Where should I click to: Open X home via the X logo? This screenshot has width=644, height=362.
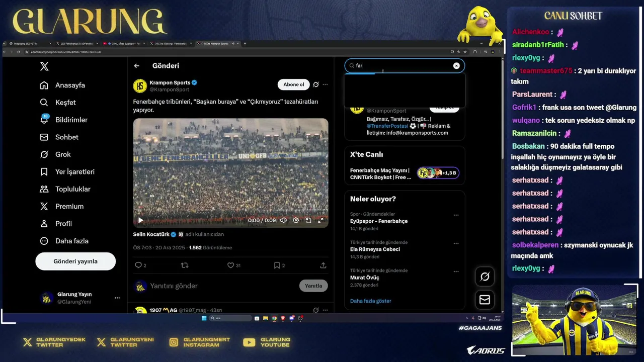(44, 66)
